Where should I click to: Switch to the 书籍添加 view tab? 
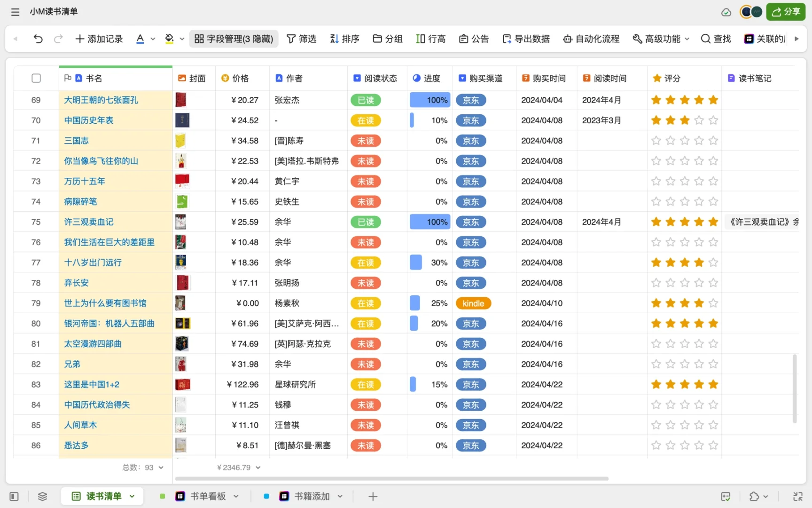(x=311, y=496)
